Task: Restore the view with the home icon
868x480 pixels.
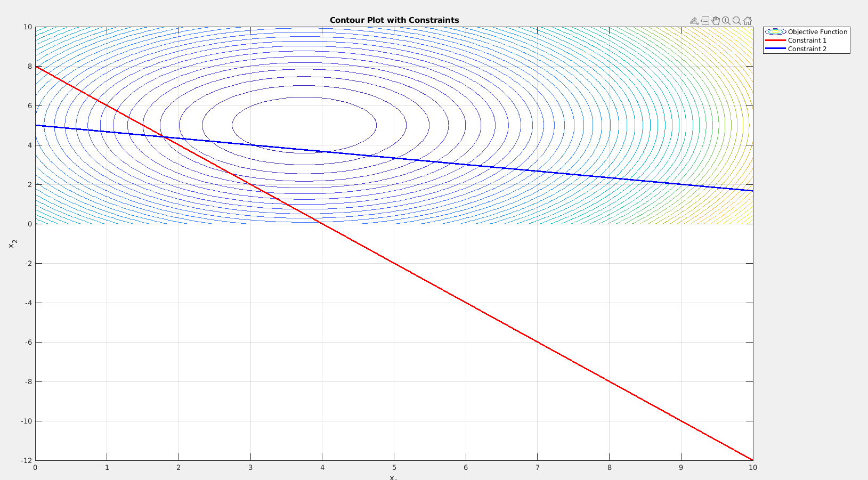Action: (748, 21)
